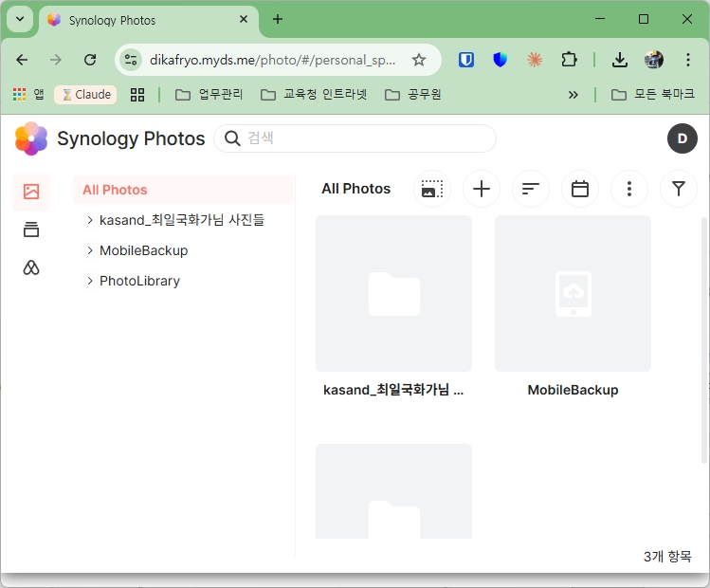Open a new browser tab

pyautogui.click(x=278, y=19)
